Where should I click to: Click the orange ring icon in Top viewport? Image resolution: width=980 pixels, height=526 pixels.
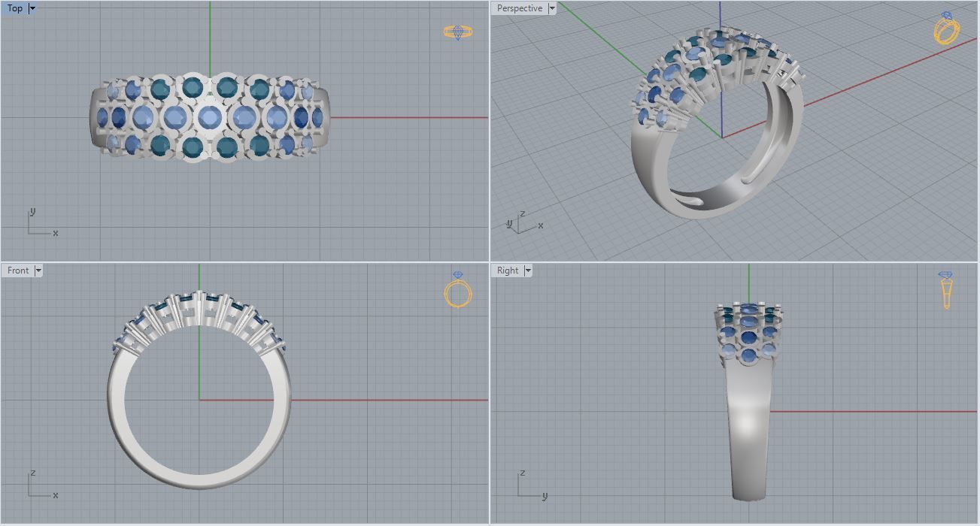click(x=457, y=32)
